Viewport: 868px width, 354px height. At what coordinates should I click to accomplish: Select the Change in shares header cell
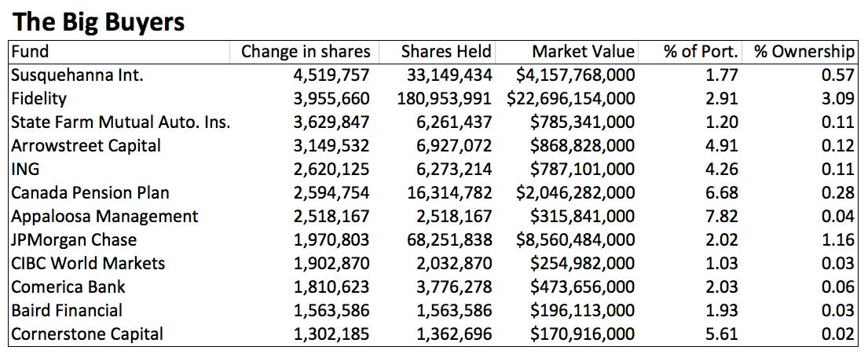(x=306, y=52)
